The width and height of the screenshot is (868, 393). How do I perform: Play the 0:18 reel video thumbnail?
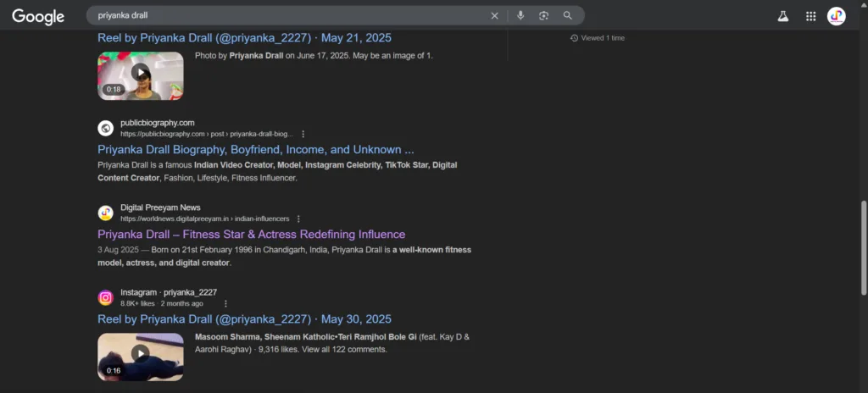coord(141,76)
